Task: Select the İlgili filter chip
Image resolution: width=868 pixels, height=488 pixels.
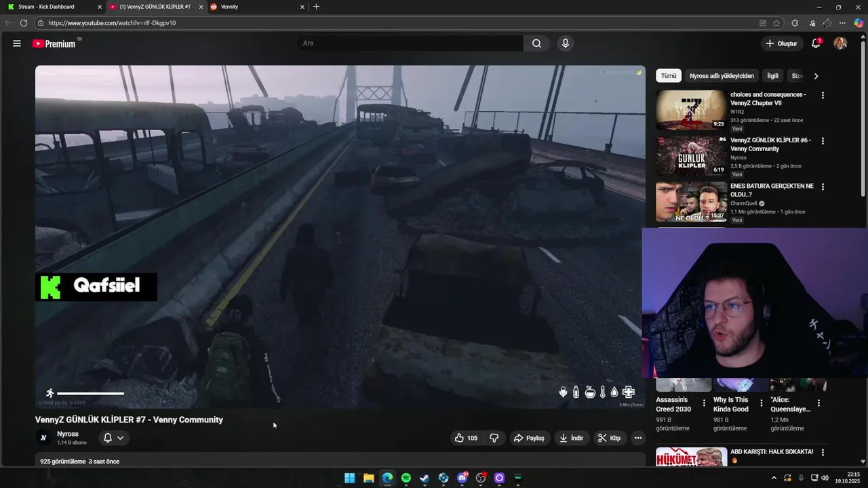Action: click(772, 76)
